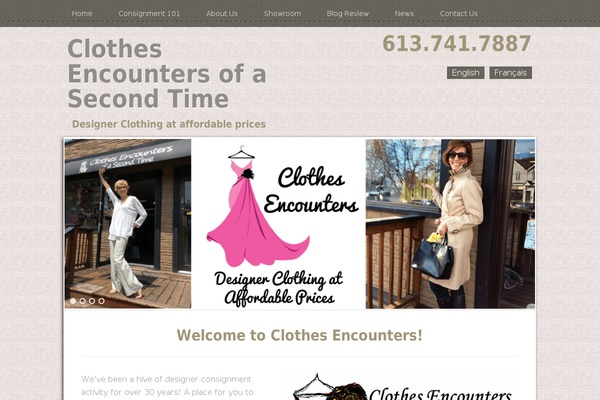Go to About Us page

pos(222,13)
